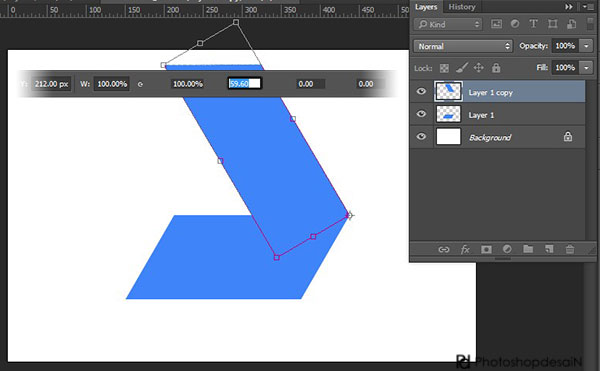Create a new layer icon
The width and height of the screenshot is (600, 371).
[549, 249]
